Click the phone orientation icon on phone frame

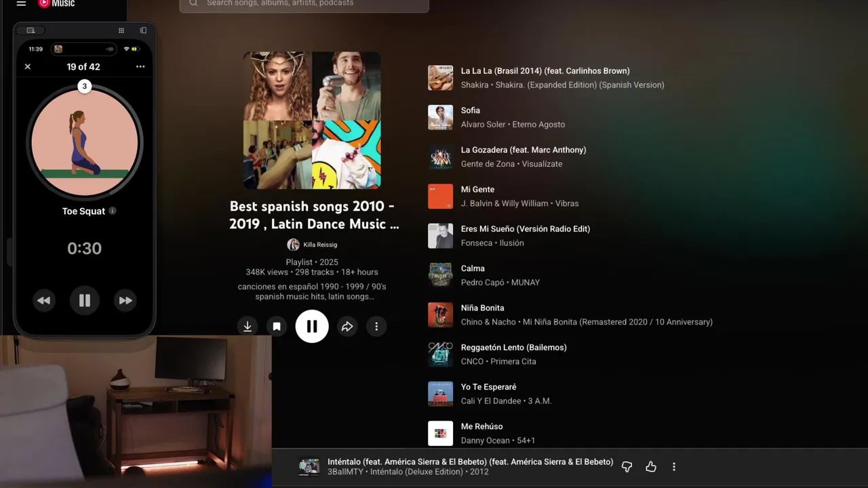[143, 30]
